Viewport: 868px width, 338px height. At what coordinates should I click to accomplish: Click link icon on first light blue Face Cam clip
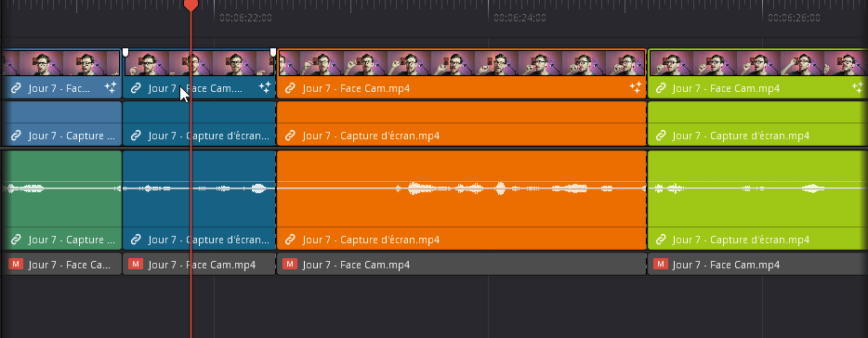tap(16, 88)
